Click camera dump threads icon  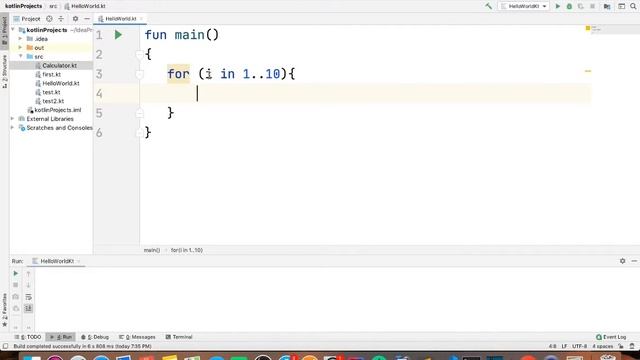click(16, 297)
